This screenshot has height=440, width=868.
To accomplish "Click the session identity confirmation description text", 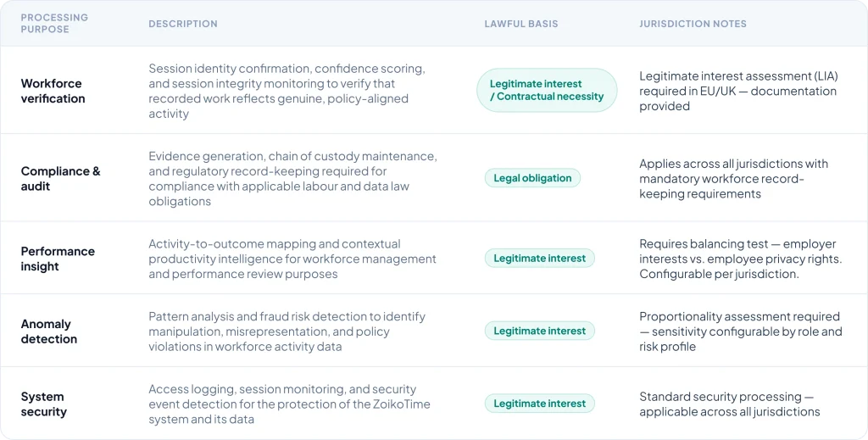I will pos(287,91).
